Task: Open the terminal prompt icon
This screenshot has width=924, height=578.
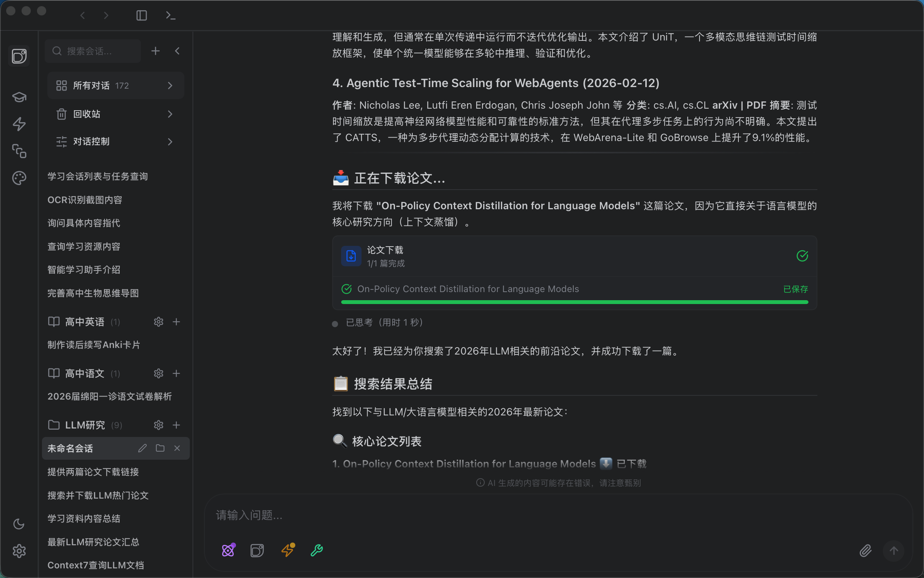Action: pos(171,15)
